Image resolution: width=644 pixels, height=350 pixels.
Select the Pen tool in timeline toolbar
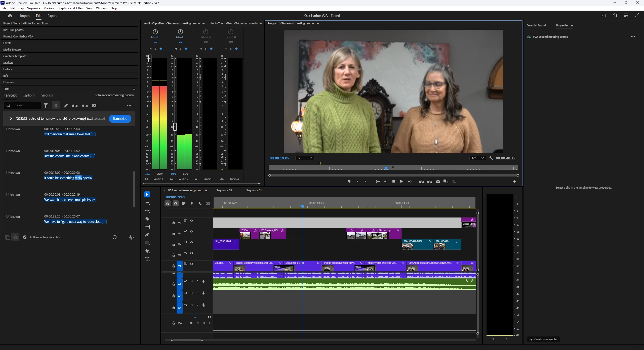coord(147,235)
